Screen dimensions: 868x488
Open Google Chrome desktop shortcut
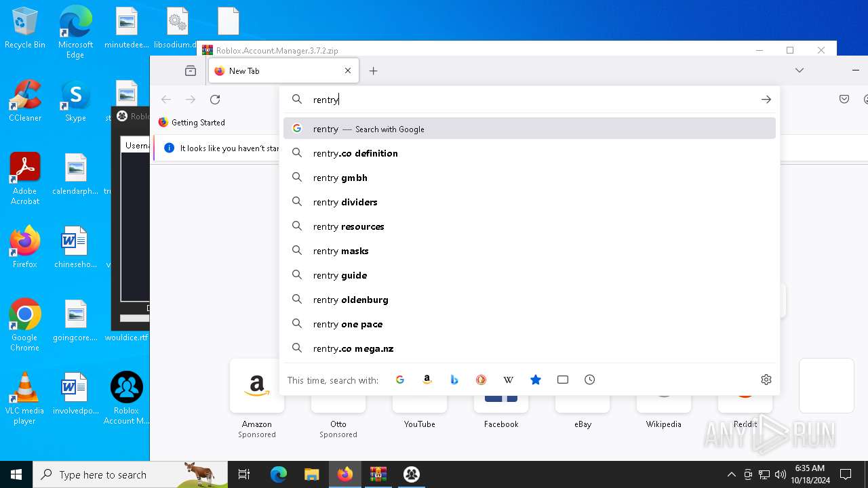(25, 325)
